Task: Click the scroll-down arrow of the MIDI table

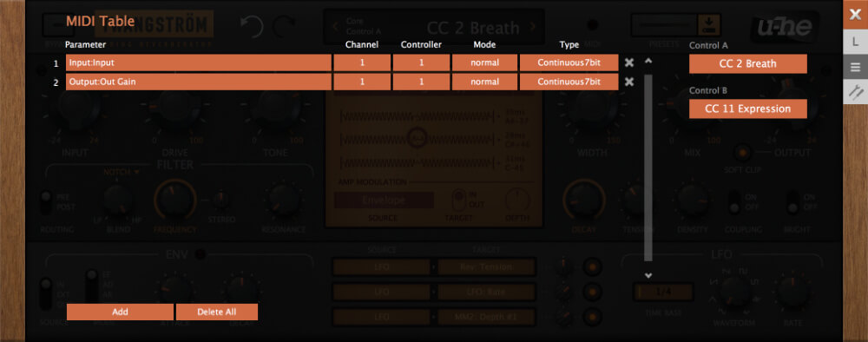Action: [648, 275]
